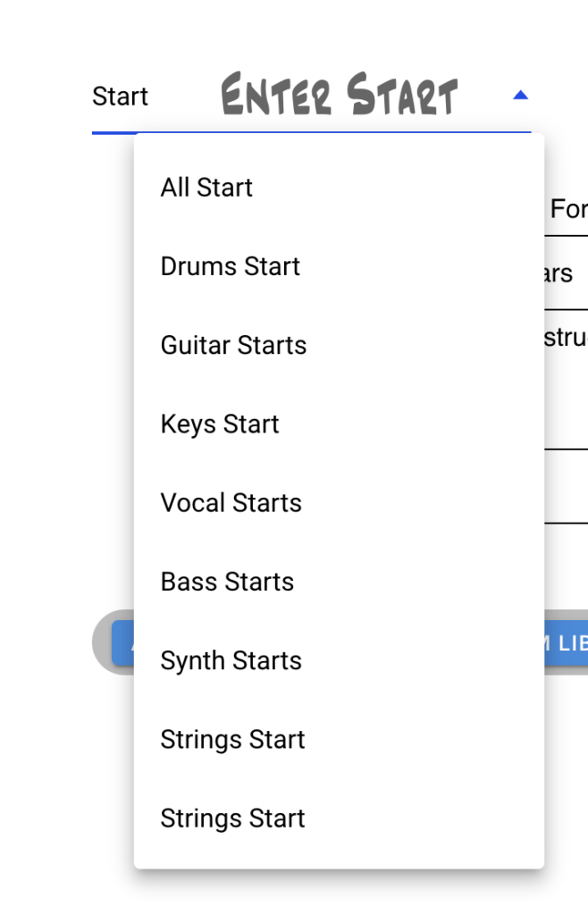
Task: Choose the "Vocal Starts" entry
Action: (x=231, y=502)
